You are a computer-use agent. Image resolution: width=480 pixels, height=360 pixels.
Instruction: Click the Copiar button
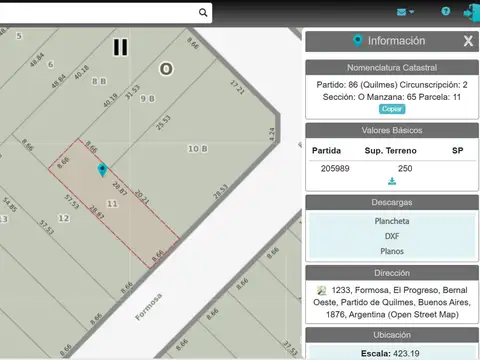click(x=392, y=109)
